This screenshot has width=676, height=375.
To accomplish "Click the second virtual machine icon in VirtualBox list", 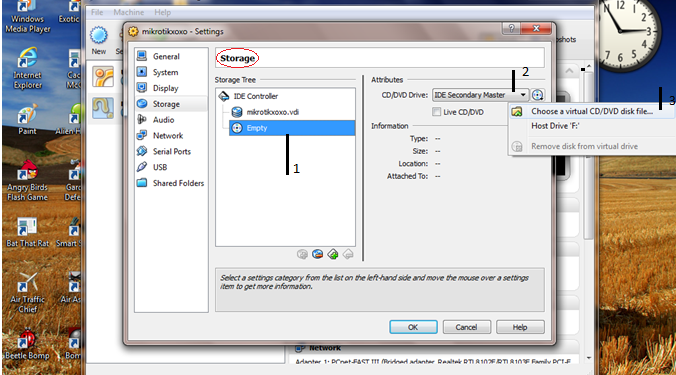I will [x=103, y=109].
